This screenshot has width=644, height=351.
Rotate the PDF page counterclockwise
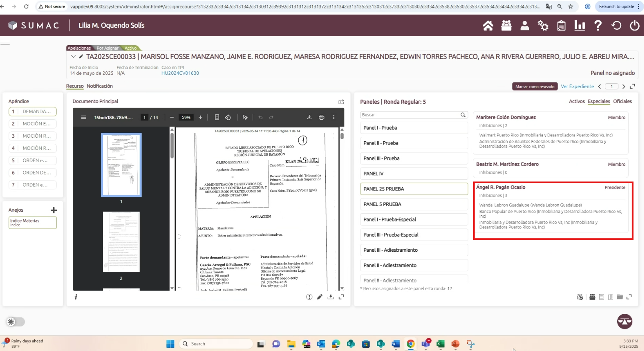coord(228,117)
